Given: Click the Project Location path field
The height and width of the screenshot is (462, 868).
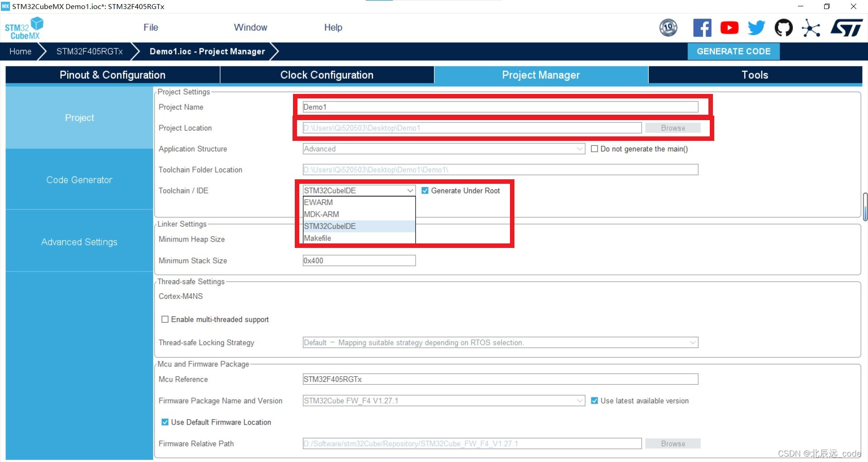Looking at the screenshot, I should coord(472,128).
